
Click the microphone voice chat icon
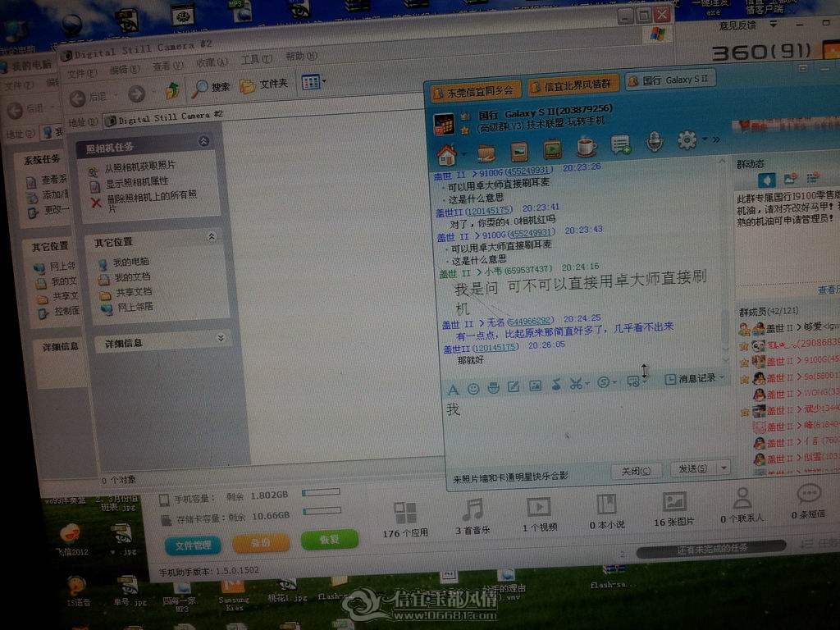[654, 142]
